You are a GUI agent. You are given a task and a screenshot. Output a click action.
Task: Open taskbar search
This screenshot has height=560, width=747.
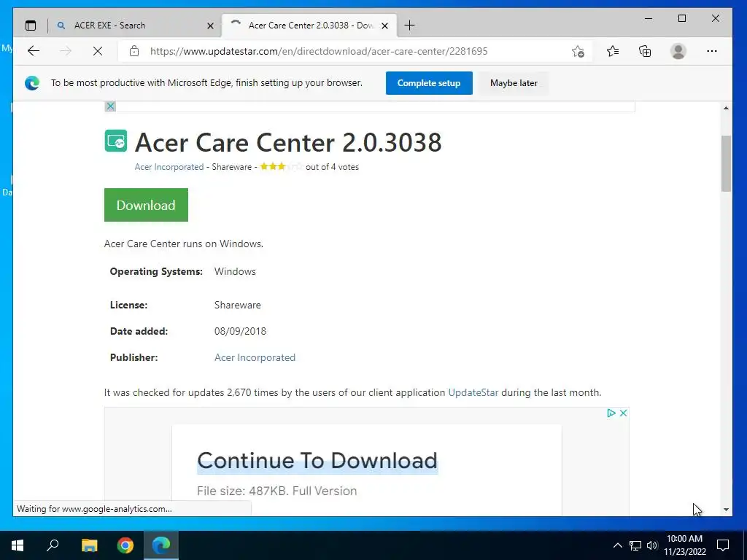(x=53, y=545)
